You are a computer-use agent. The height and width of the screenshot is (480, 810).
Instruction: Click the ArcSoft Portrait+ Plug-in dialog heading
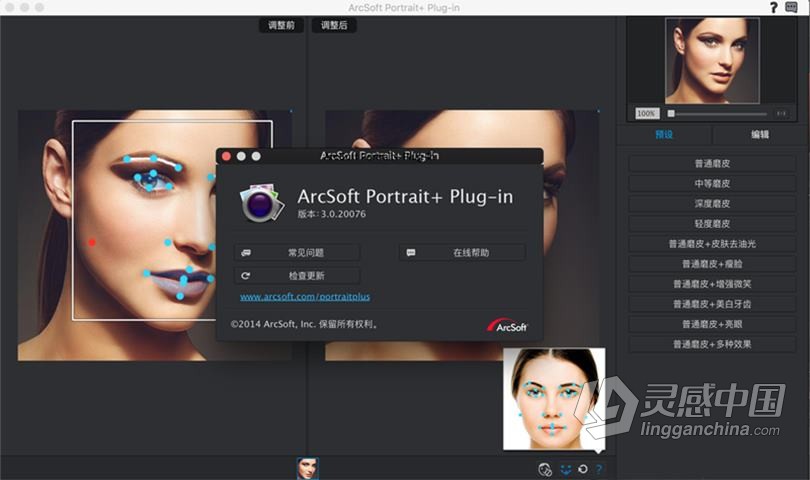click(x=405, y=196)
